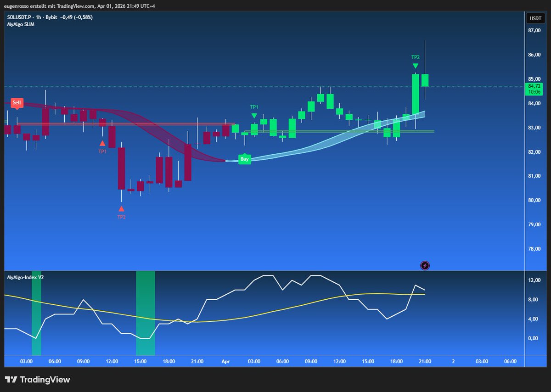Click the 87,00 price axis label

click(x=534, y=31)
